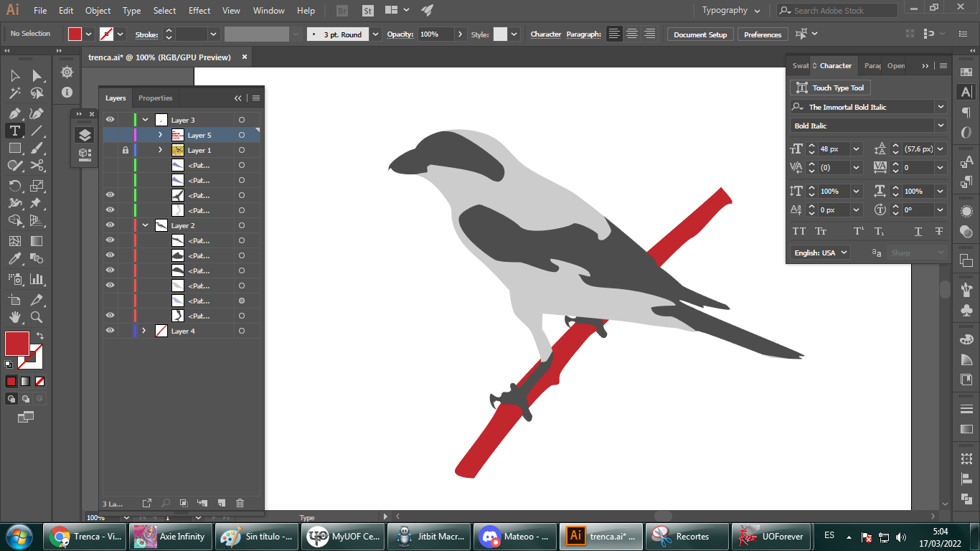The image size is (980, 551).
Task: Apply Underline in Character panel
Action: point(918,231)
